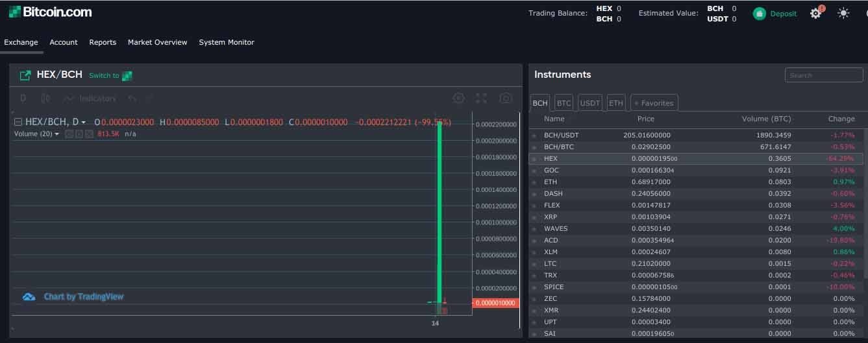Viewport: 868px width, 343px height.
Task: Enter fullscreen chart mode
Action: coord(481,98)
